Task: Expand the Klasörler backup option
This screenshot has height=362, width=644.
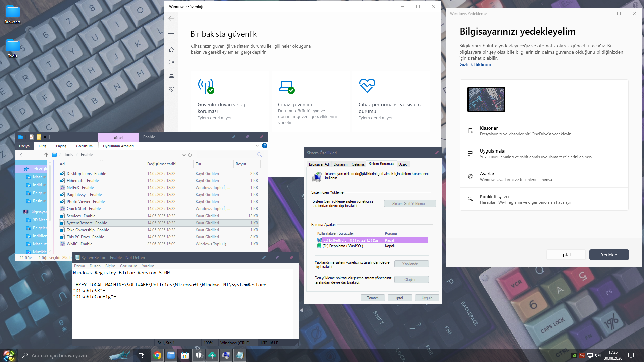Action: point(544,131)
